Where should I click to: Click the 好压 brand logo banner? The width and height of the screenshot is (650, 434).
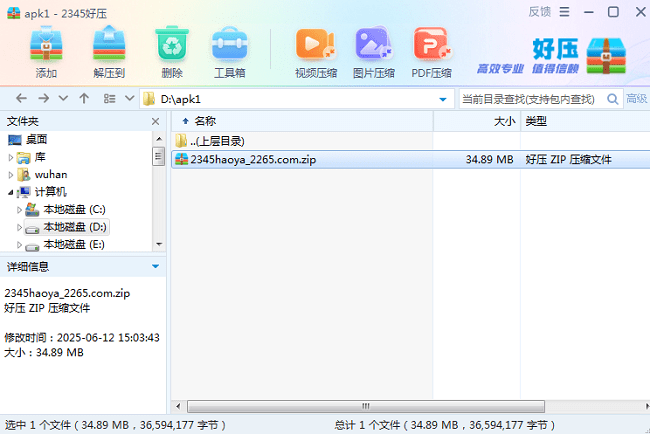tap(552, 56)
